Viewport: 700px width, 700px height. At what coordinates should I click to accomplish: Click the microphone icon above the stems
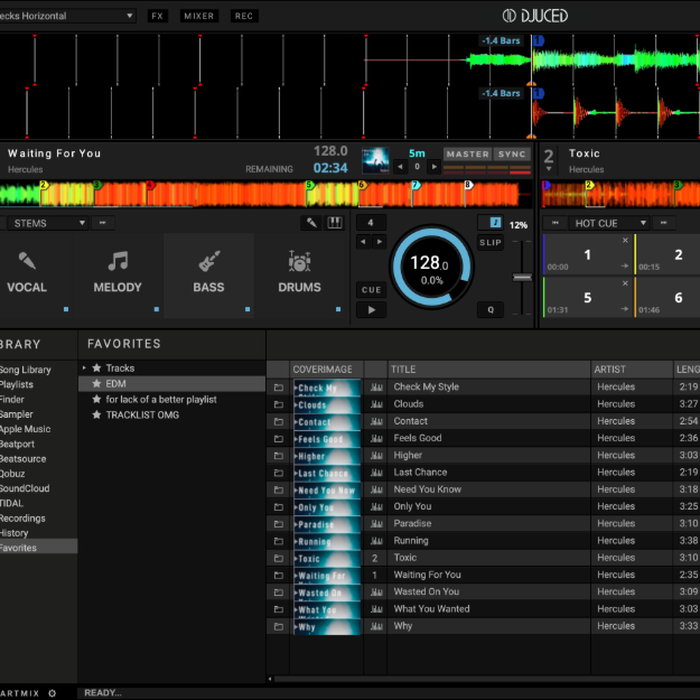(x=312, y=222)
